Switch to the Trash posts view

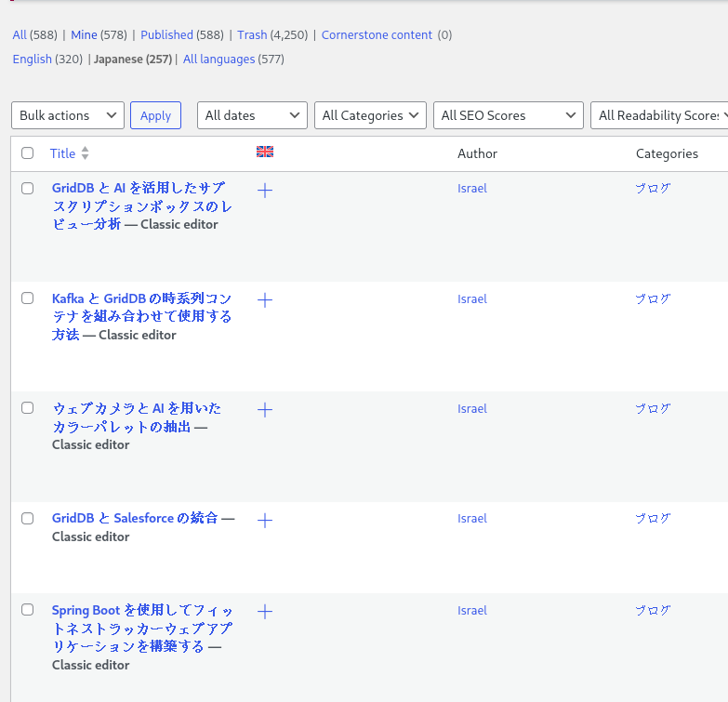click(252, 35)
